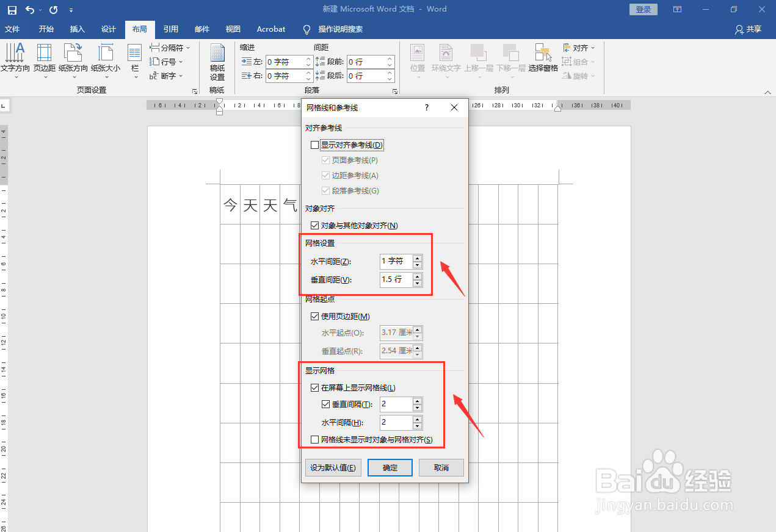776x532 pixels.
Task: Adjust horizontal spacing (水平间距) stepper arrows
Action: 417,261
